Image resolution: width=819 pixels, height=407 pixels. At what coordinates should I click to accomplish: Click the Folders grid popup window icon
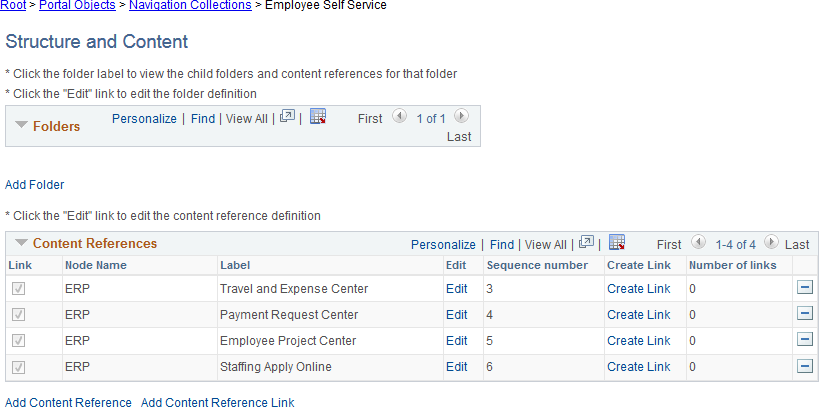coord(287,117)
